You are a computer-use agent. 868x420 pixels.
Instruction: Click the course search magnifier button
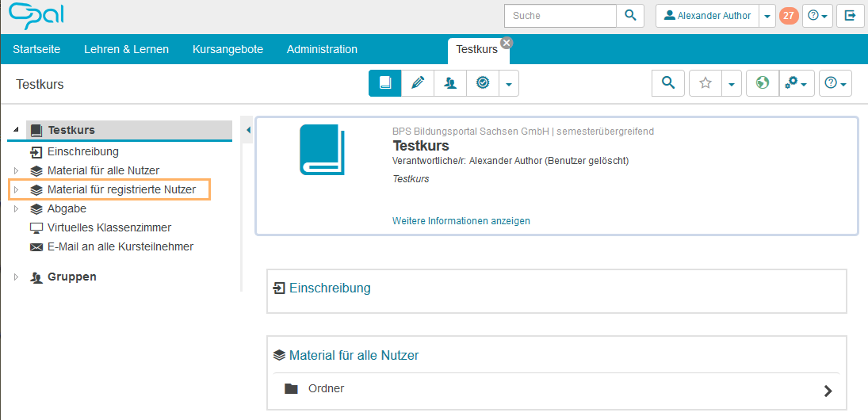tap(668, 83)
